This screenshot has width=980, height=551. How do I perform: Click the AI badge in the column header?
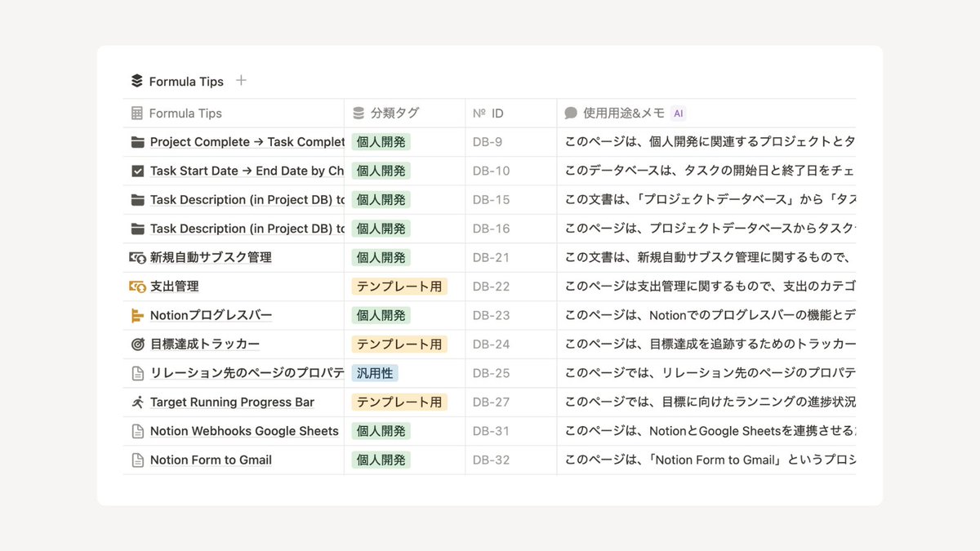(679, 113)
